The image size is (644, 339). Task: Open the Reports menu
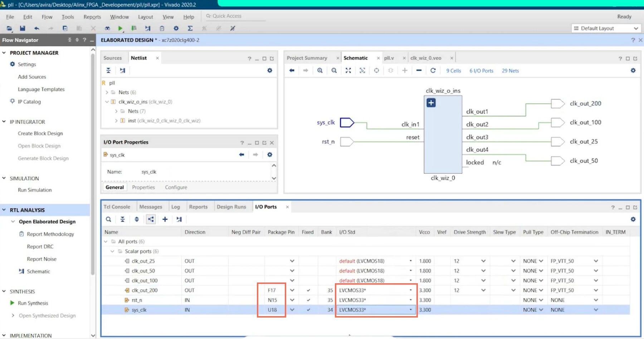(92, 17)
